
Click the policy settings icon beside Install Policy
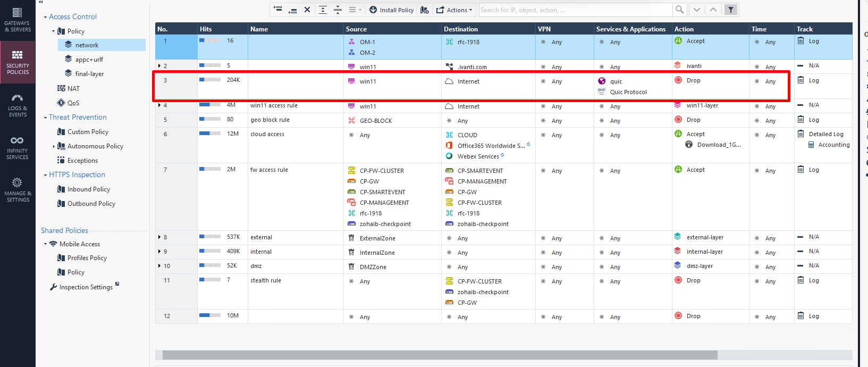[x=424, y=10]
